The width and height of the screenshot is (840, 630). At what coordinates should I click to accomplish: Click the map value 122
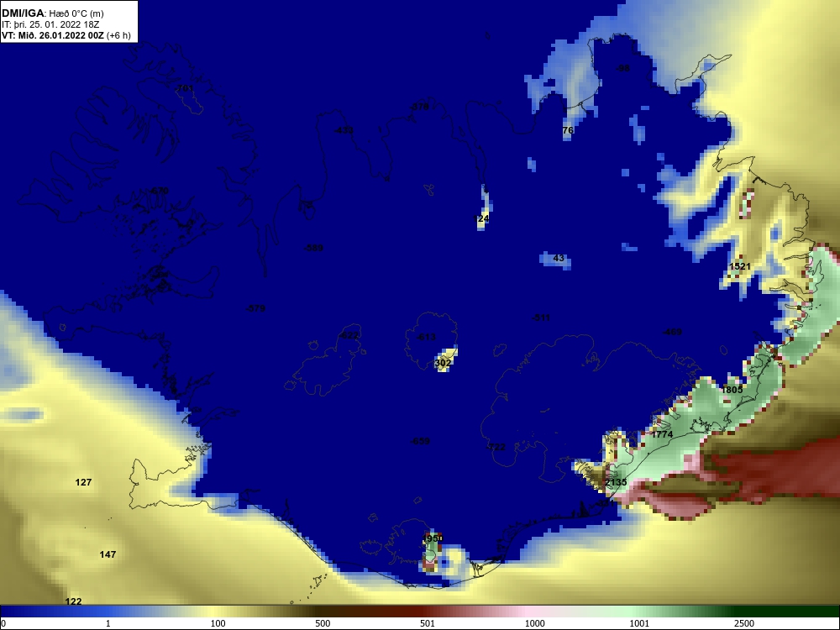click(x=73, y=601)
